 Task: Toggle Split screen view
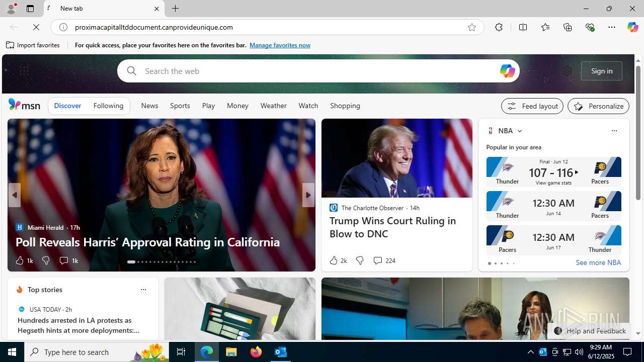tap(523, 27)
